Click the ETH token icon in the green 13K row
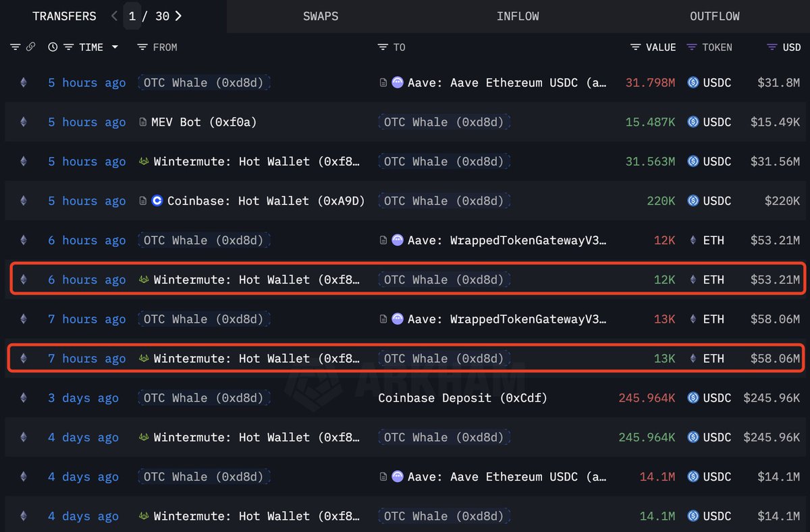 (693, 359)
